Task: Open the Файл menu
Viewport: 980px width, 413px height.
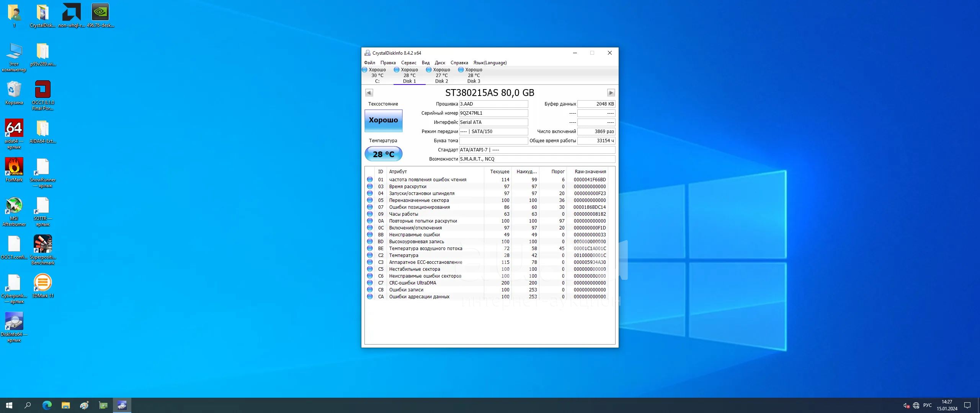Action: click(x=369, y=63)
